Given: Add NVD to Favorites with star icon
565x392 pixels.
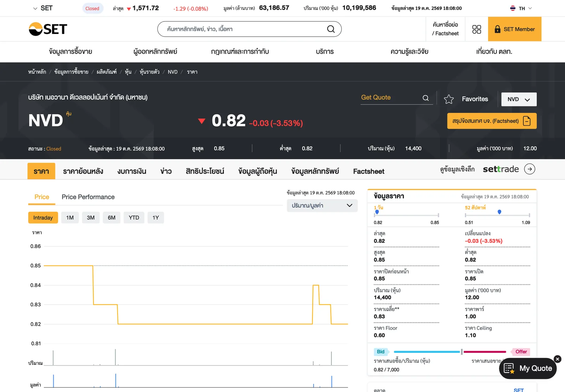Looking at the screenshot, I should click(x=449, y=99).
